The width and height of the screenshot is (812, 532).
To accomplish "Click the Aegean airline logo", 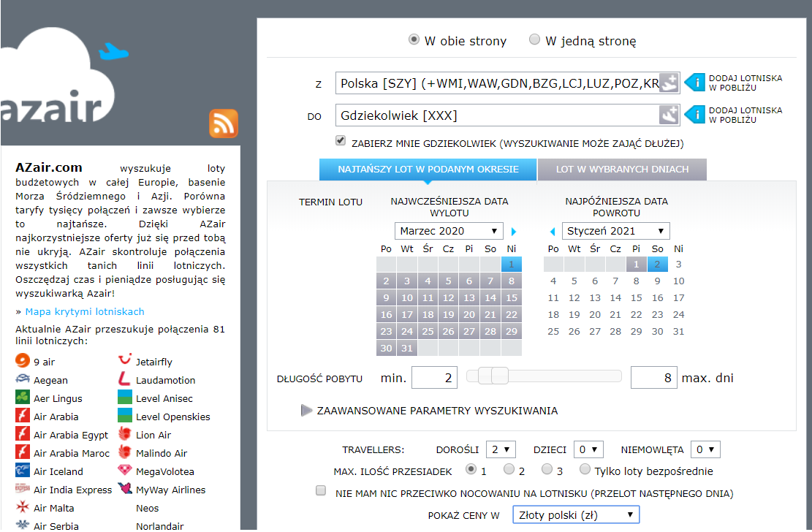I will 22,379.
